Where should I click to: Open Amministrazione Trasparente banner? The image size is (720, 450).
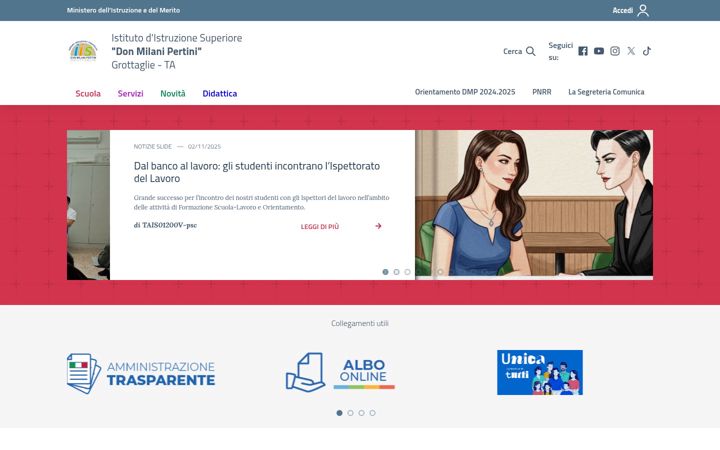pos(141,373)
